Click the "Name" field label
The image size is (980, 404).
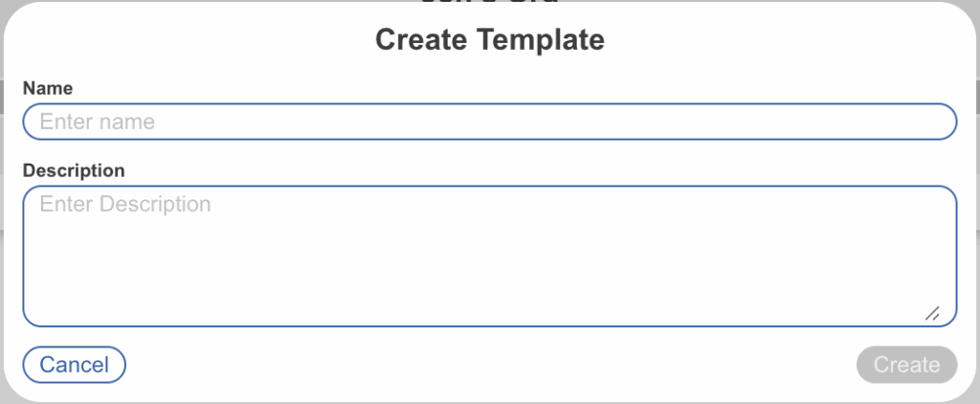click(48, 88)
